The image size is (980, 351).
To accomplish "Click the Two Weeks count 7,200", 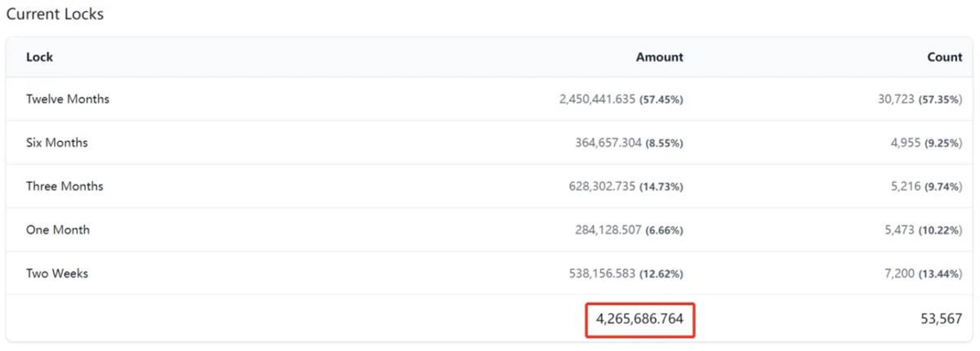I will [898, 273].
